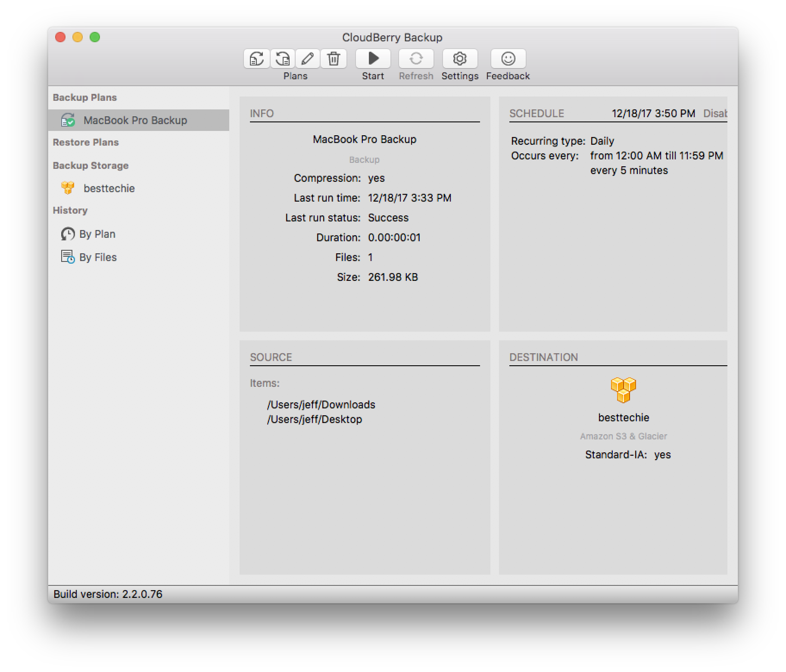Delete the selected plan with trash icon
The width and height of the screenshot is (786, 672).
click(334, 59)
